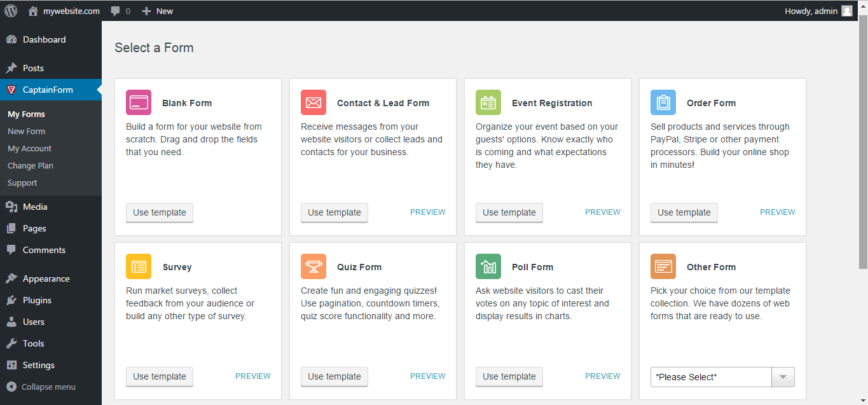This screenshot has height=405, width=868.
Task: Click the Appearance paintbrush icon
Action: click(x=11, y=278)
